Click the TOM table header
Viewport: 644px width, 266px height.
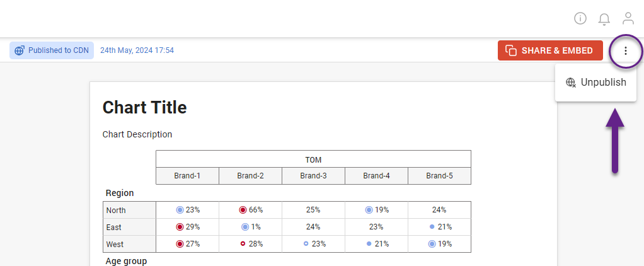click(x=313, y=159)
